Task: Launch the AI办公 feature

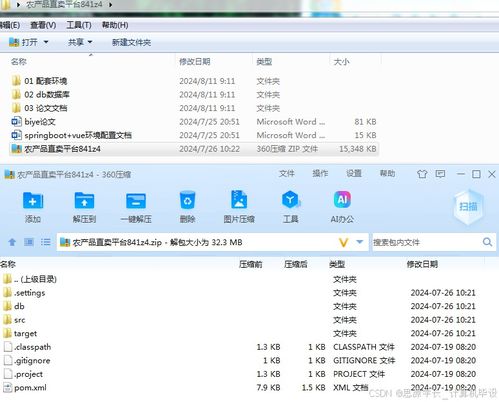Action: point(342,207)
